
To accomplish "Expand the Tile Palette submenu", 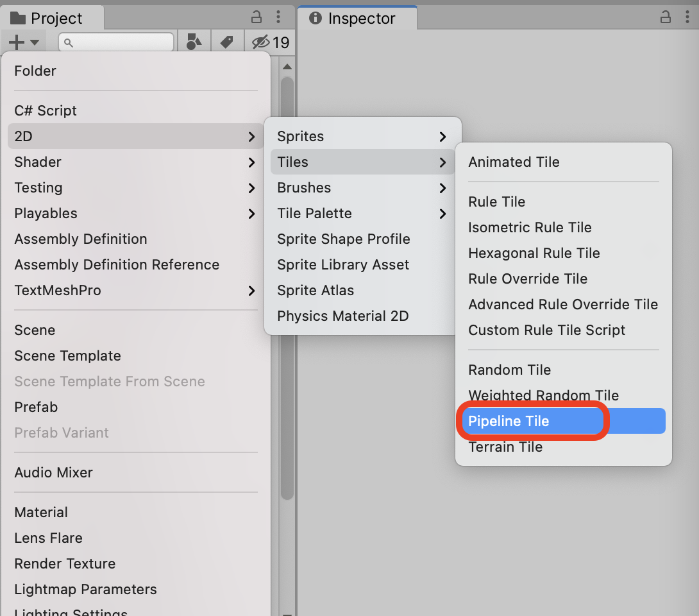I will pyautogui.click(x=362, y=213).
